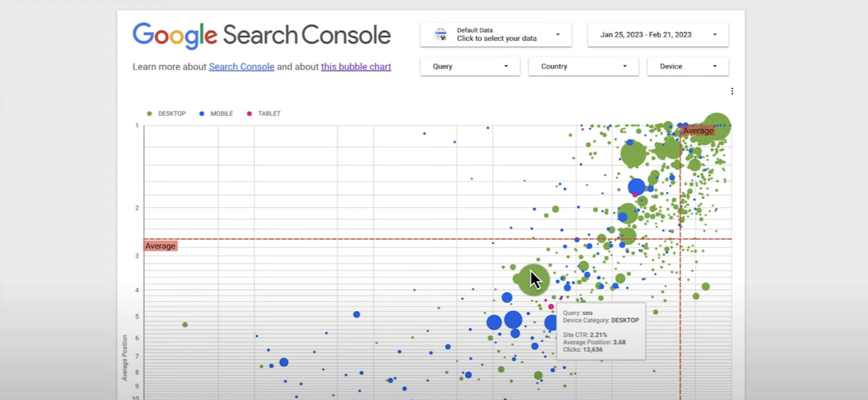The height and width of the screenshot is (400, 868).
Task: Toggle the TABLET series in the legend
Action: [269, 114]
